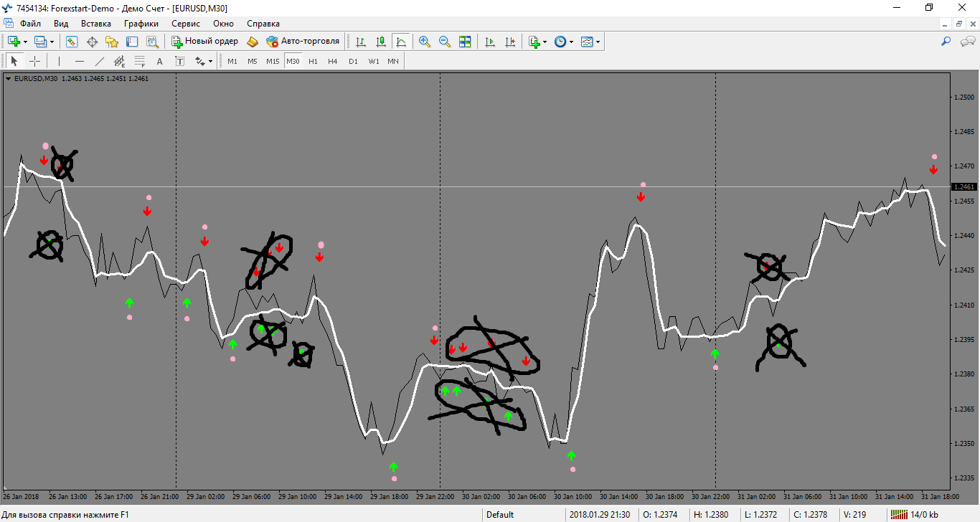Toggle the Data Window crosshair-target icon
Image resolution: width=980 pixels, height=522 pixels.
point(92,42)
